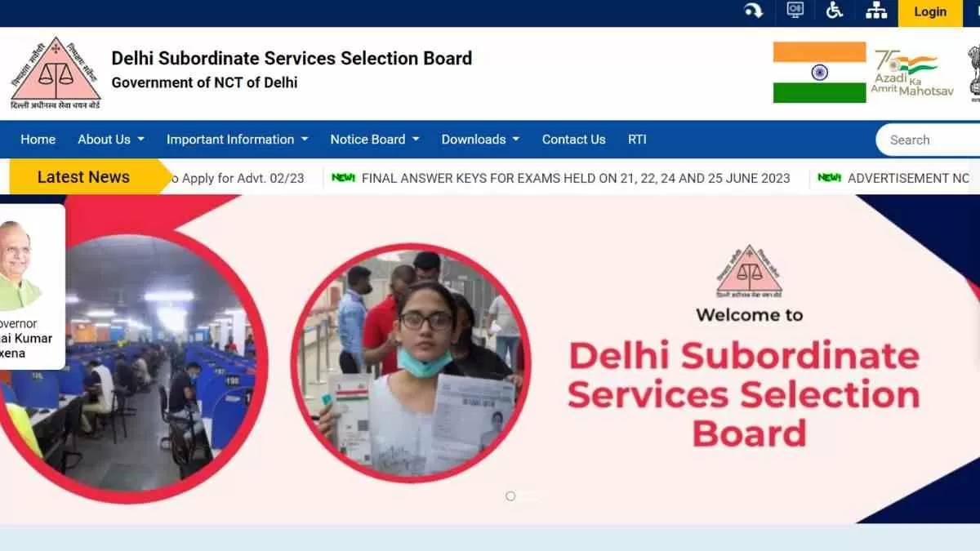980x551 pixels.
Task: Click the skip to main content icon
Action: [x=753, y=11]
